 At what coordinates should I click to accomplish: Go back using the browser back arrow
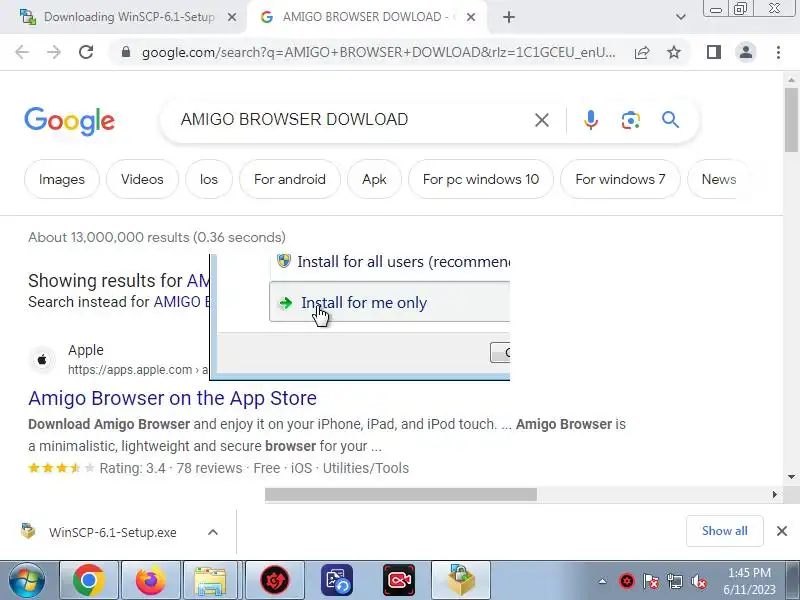pyautogui.click(x=22, y=52)
